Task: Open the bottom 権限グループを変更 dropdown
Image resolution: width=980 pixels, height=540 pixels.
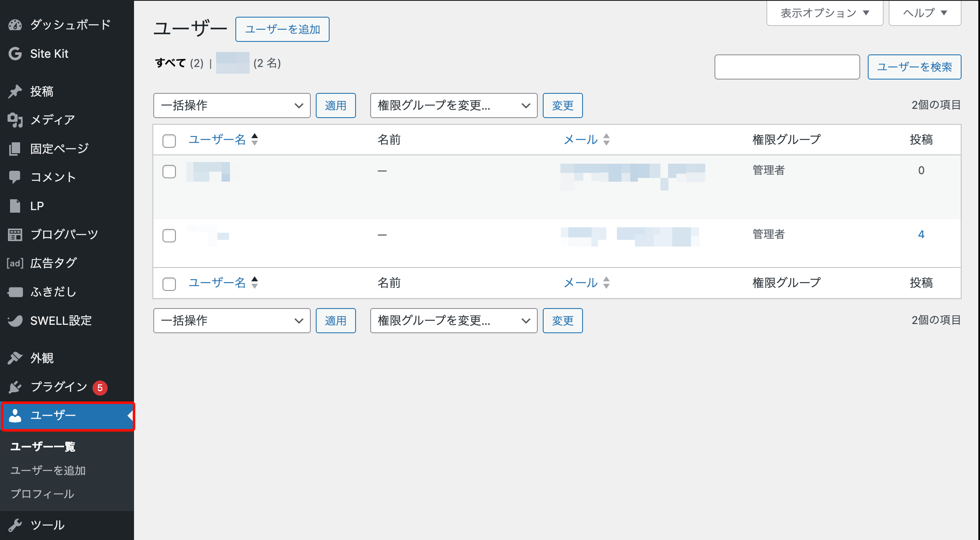Action: 454,321
